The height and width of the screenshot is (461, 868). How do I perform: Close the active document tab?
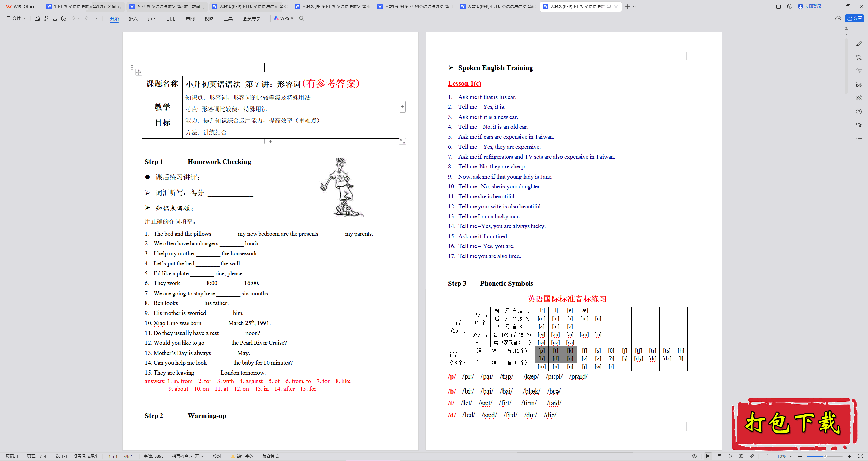(616, 7)
